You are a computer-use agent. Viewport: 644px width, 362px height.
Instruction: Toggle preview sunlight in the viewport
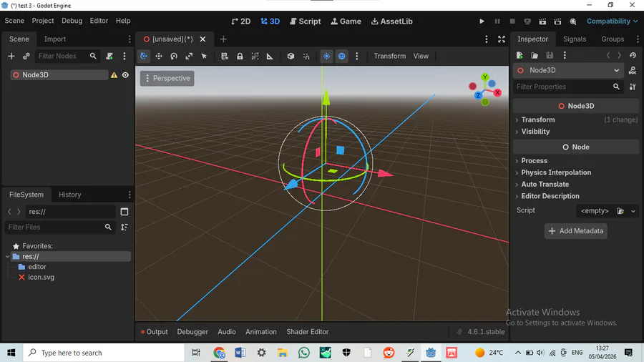[x=326, y=57]
